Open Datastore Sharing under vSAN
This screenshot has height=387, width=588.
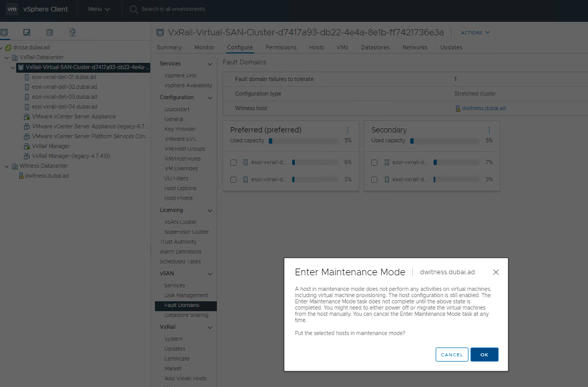pos(186,315)
